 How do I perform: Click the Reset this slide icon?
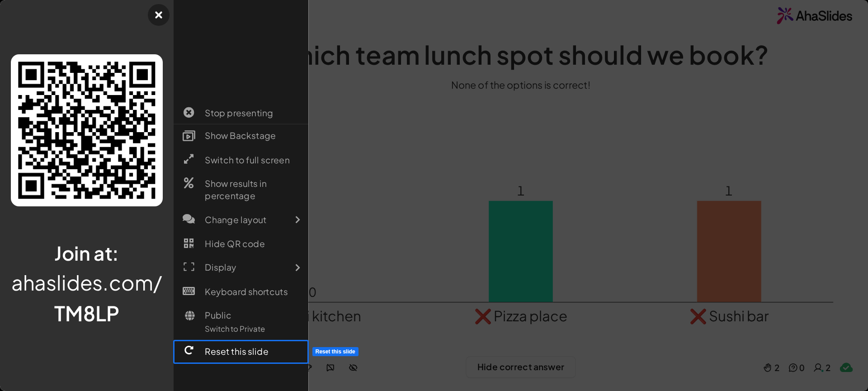[x=189, y=350]
